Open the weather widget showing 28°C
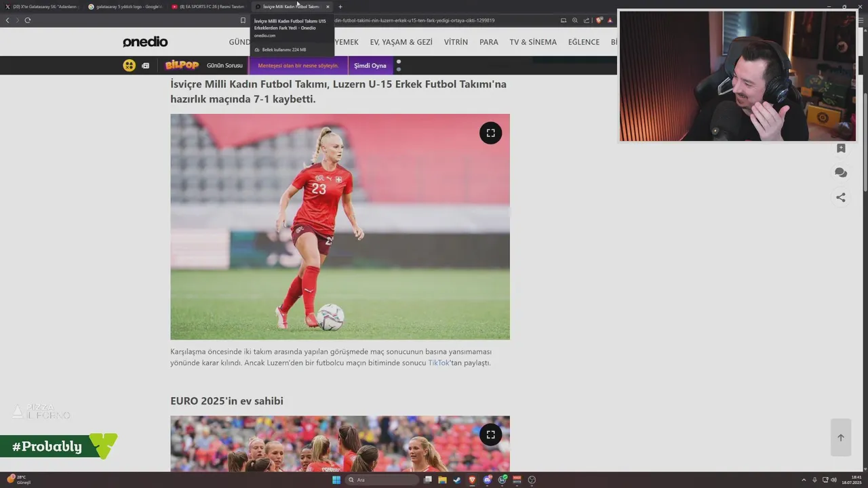868x488 pixels. pos(19,480)
